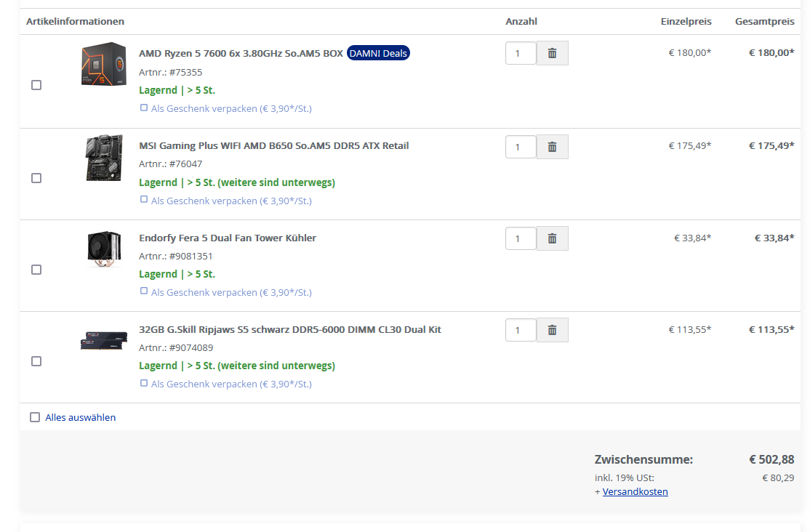This screenshot has height=532, width=810.
Task: Check the Endorfy Fera 5 row checkbox
Action: (36, 270)
